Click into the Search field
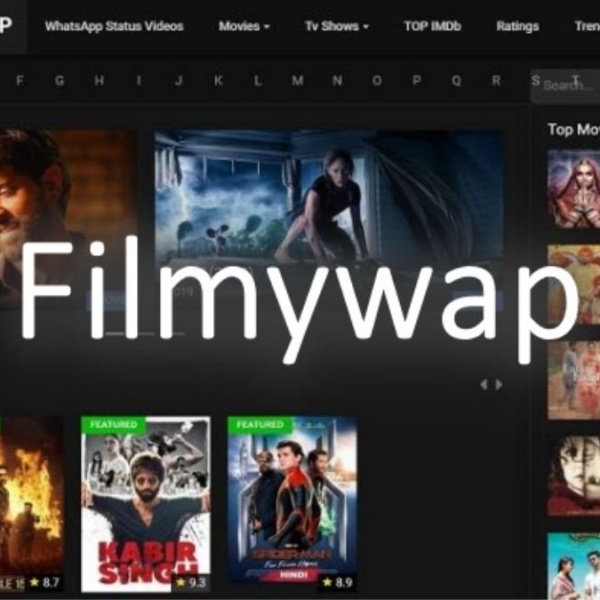Viewport: 600px width, 600px height. click(565, 86)
